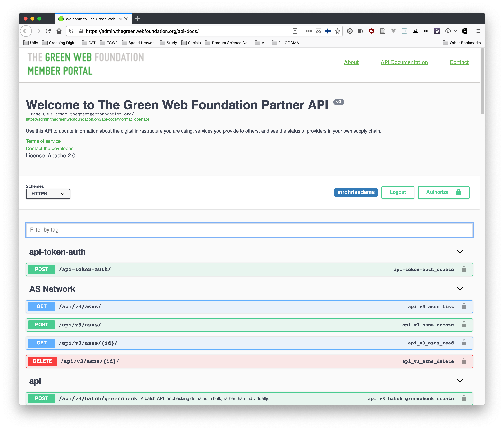Bookmark this page with the star icon
The image size is (504, 430).
337,31
